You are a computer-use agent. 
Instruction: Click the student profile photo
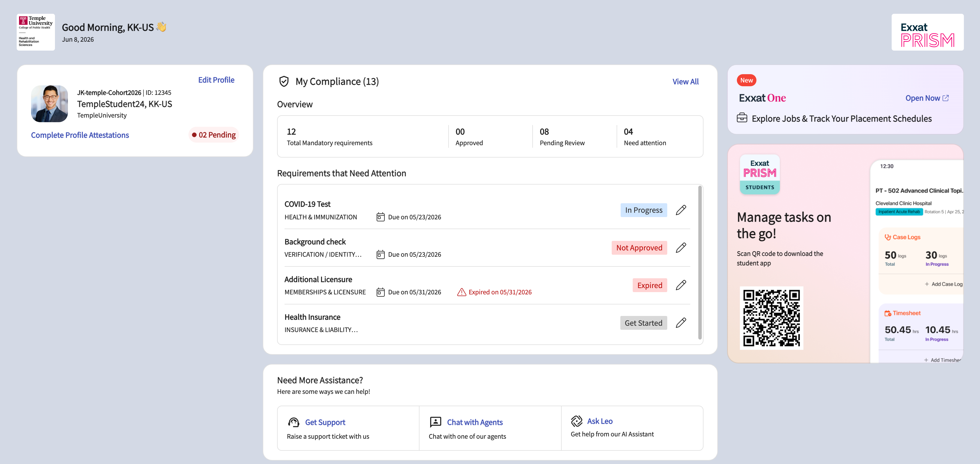(49, 103)
